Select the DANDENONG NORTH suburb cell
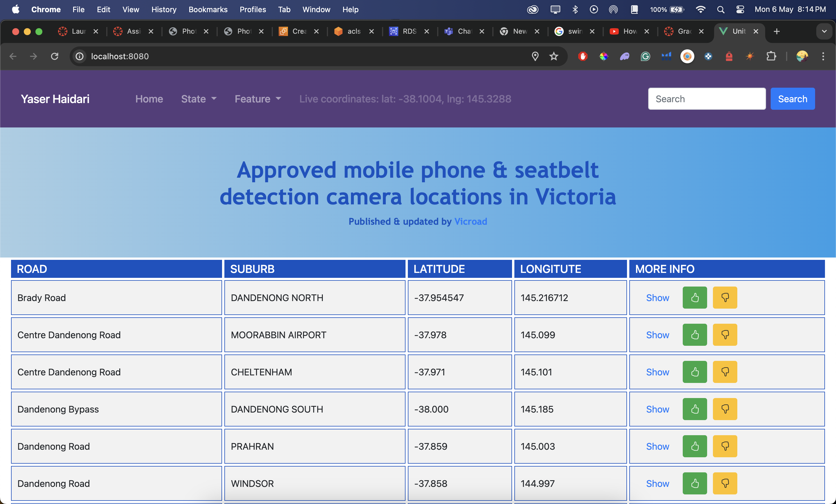Viewport: 836px width, 504px height. point(315,298)
